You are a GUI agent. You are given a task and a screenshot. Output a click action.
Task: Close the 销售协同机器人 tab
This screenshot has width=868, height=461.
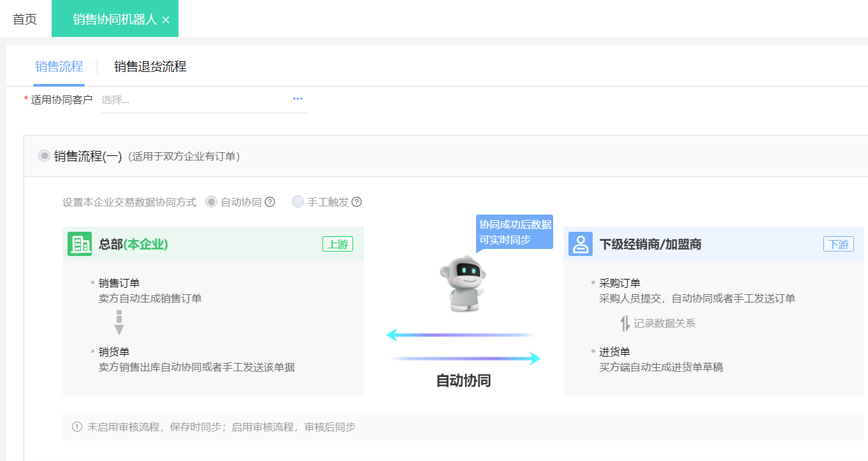pyautogui.click(x=166, y=20)
